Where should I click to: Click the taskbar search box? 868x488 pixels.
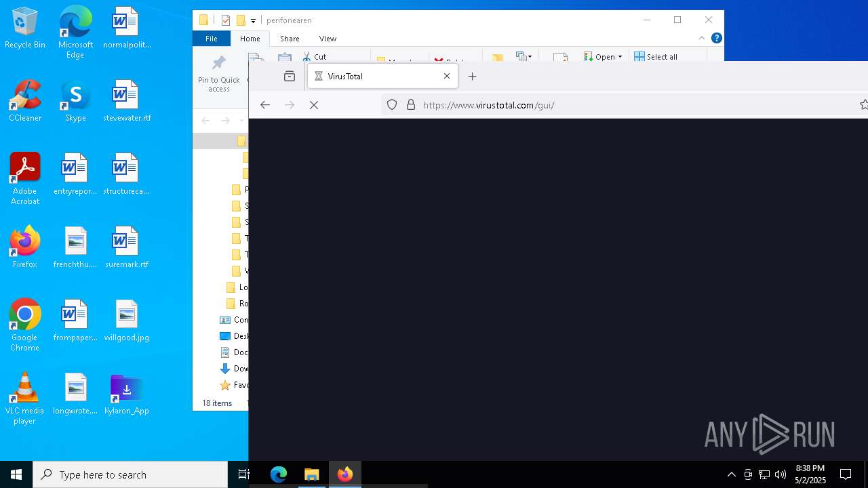[130, 474]
